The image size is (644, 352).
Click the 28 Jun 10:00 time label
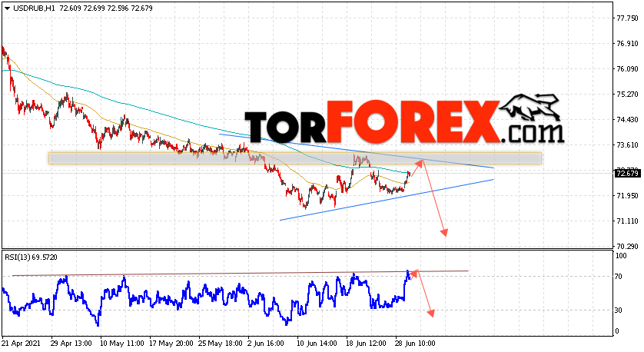(x=417, y=344)
